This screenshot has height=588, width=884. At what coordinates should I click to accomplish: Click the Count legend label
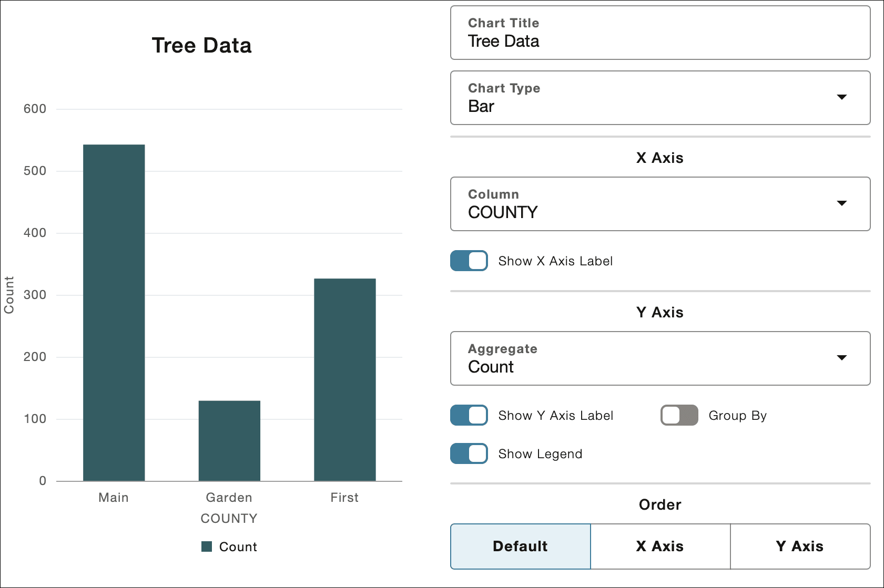(238, 546)
